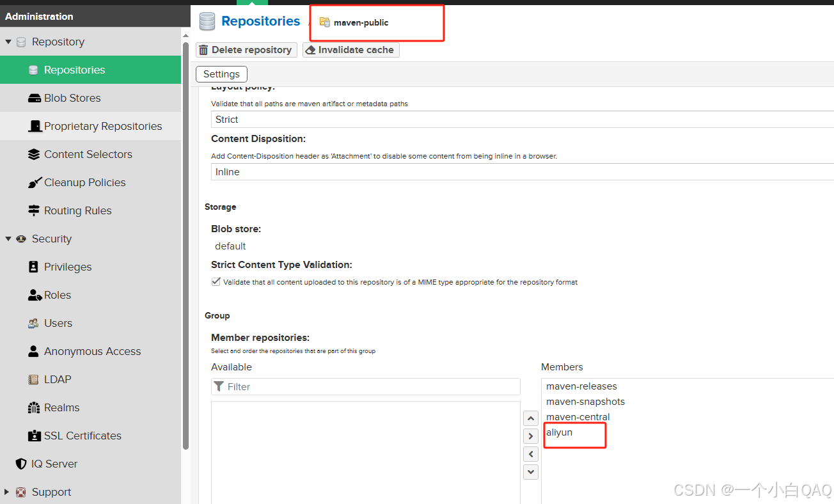Click the Users people icon
The width and height of the screenshot is (834, 504).
tap(34, 324)
